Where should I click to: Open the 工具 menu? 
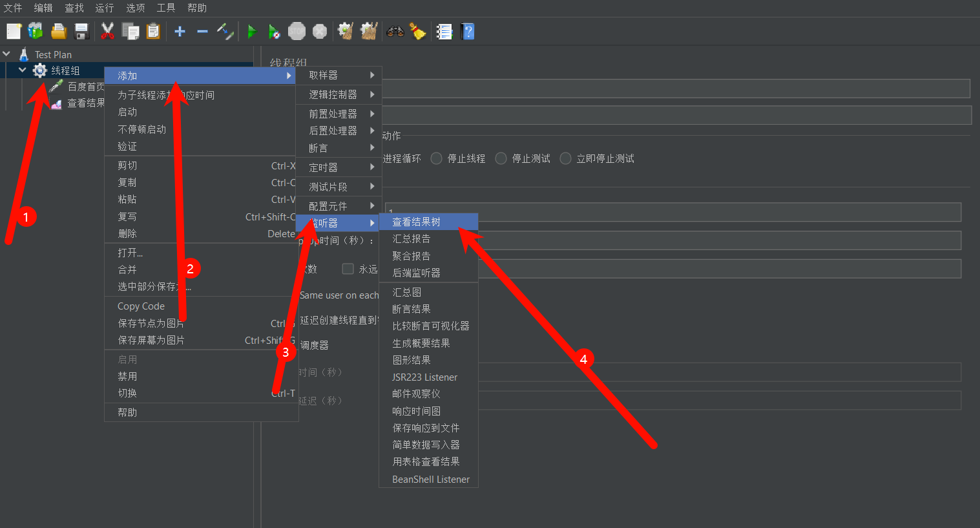tap(165, 8)
